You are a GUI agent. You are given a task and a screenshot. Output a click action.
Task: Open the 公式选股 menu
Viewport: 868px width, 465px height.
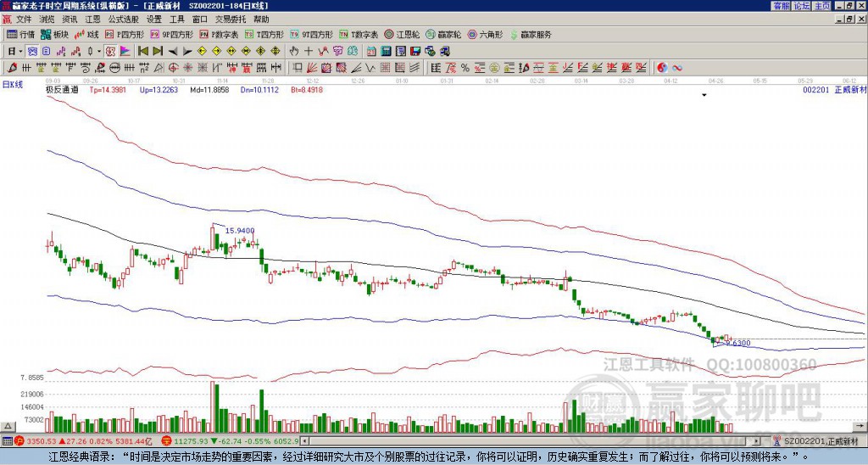click(x=124, y=20)
